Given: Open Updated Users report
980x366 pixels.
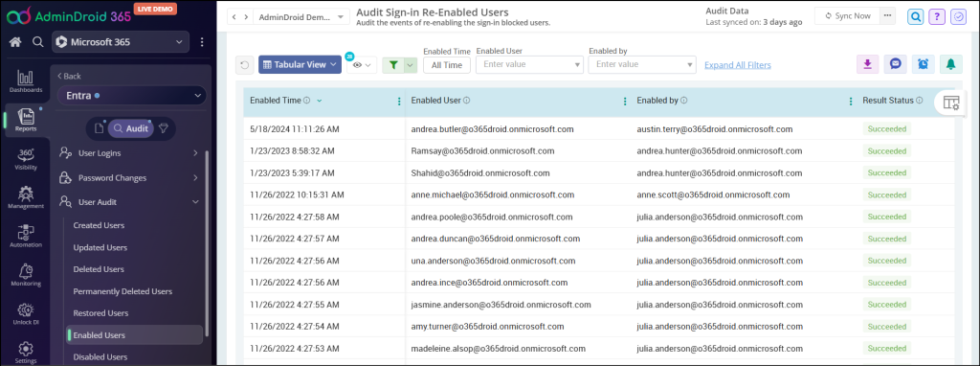Looking at the screenshot, I should pos(100,248).
